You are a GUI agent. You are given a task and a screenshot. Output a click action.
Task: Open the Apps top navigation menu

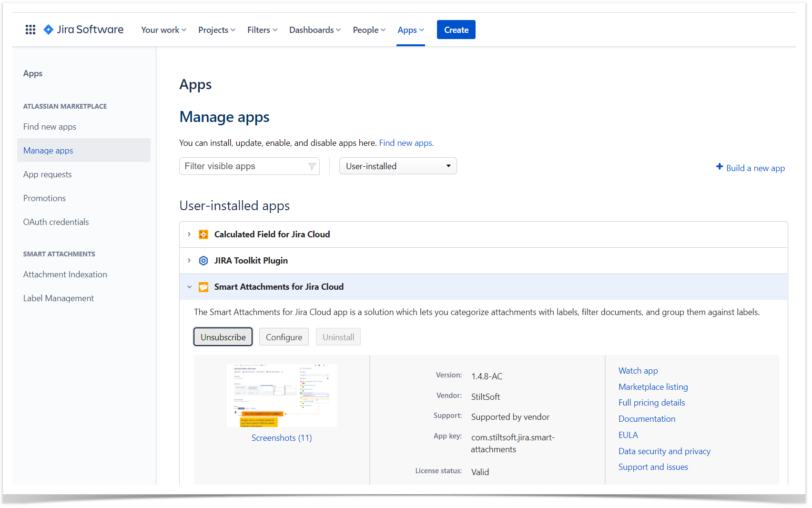(x=411, y=30)
